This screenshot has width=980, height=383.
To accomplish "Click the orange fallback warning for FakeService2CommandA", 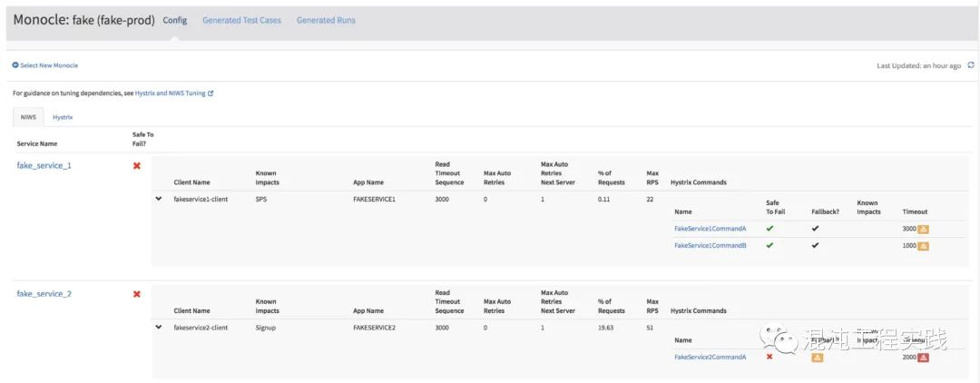I will 817,358.
